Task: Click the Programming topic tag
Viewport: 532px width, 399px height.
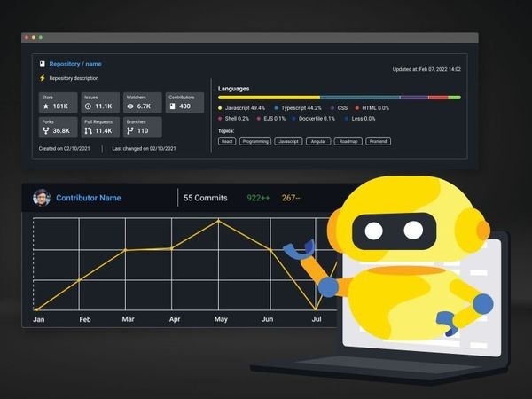Action: 255,141
